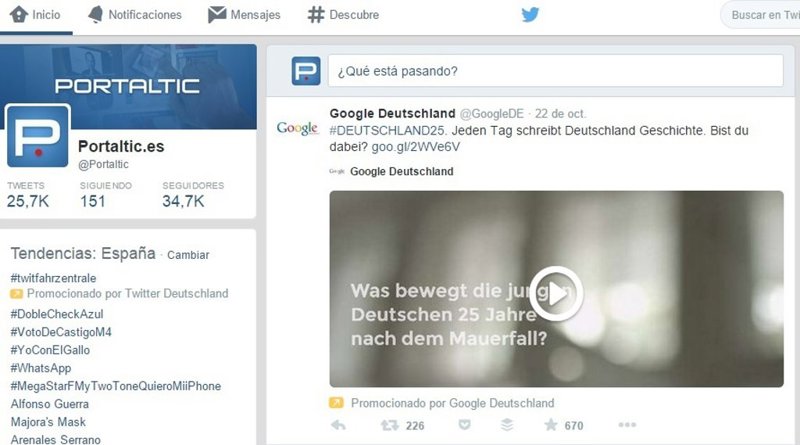Add tweet to Buffer via stack icon

click(x=506, y=426)
